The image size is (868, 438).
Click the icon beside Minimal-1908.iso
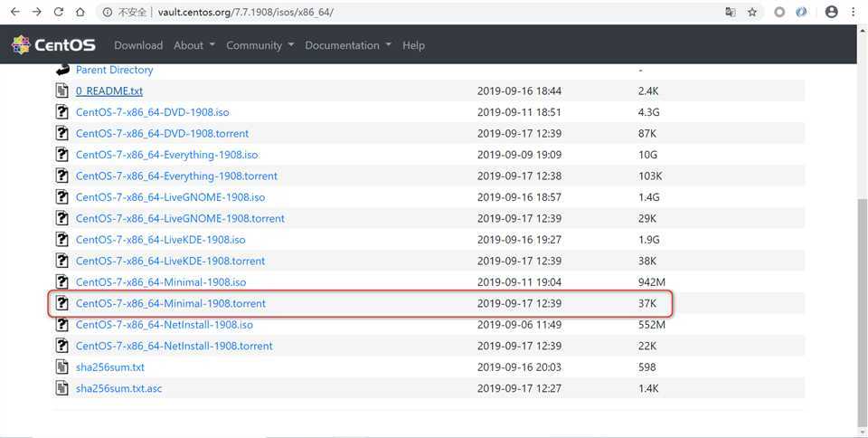click(62, 281)
